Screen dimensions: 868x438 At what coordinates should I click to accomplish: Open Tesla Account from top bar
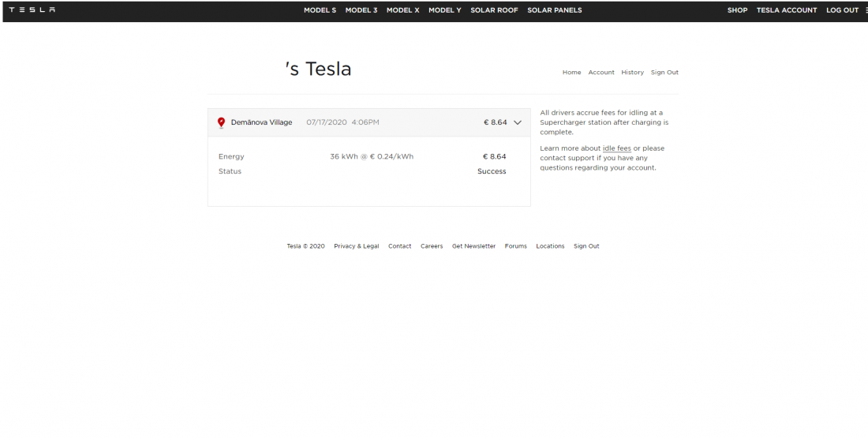tap(787, 10)
